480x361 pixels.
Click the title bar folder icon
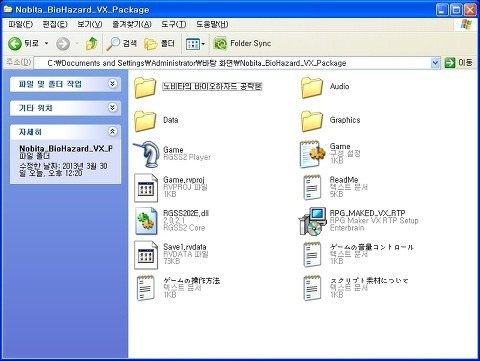tap(8, 9)
